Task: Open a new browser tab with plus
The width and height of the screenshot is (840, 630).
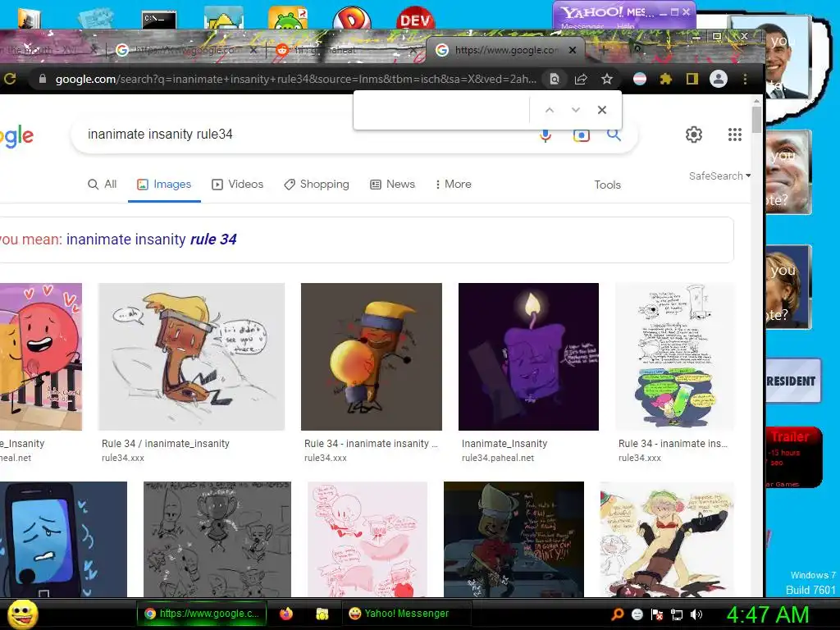Action: click(604, 50)
